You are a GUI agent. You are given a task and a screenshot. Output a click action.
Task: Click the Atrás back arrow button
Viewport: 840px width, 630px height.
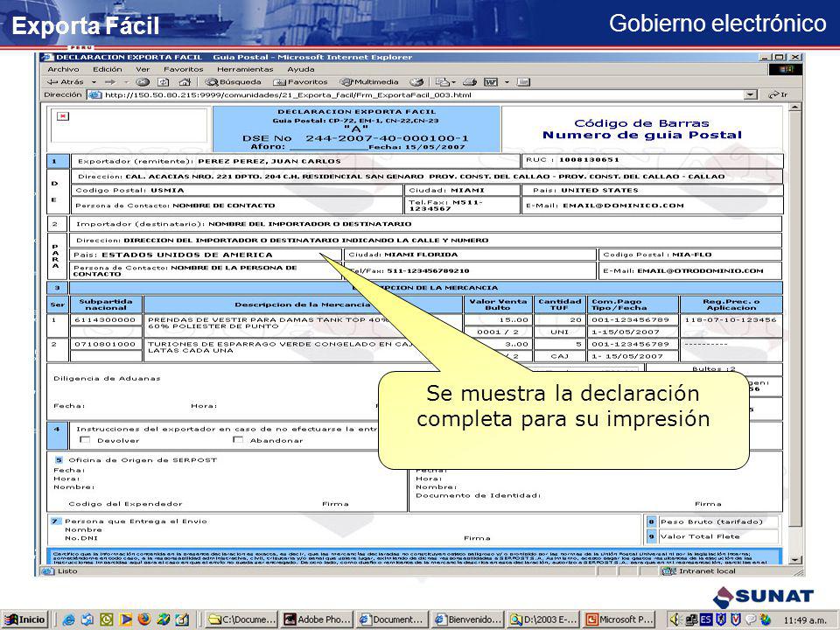[66, 82]
